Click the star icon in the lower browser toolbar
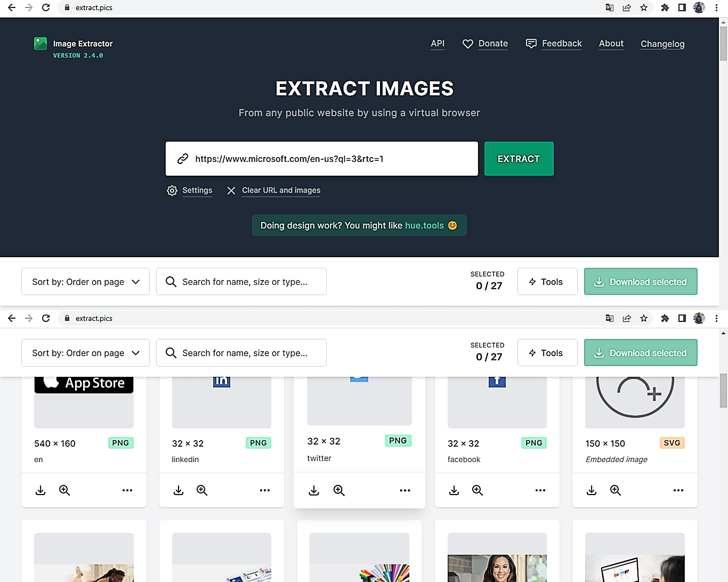 pos(644,318)
